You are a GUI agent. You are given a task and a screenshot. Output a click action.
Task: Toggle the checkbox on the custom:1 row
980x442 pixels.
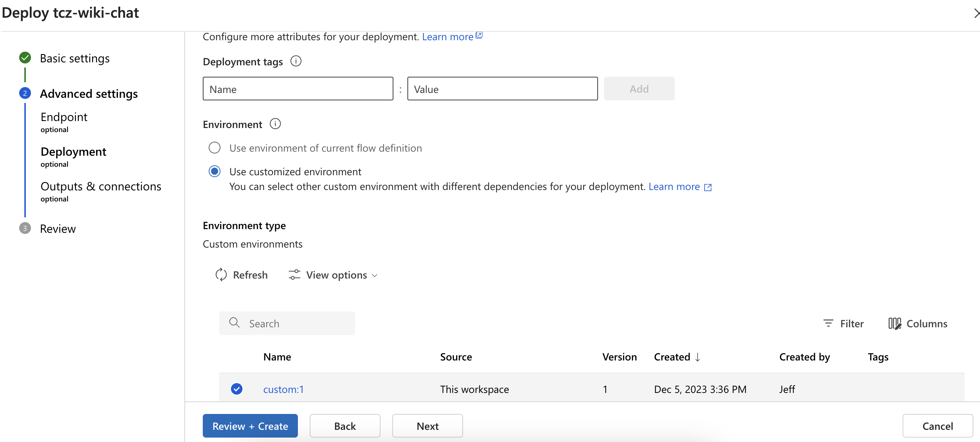coord(237,389)
